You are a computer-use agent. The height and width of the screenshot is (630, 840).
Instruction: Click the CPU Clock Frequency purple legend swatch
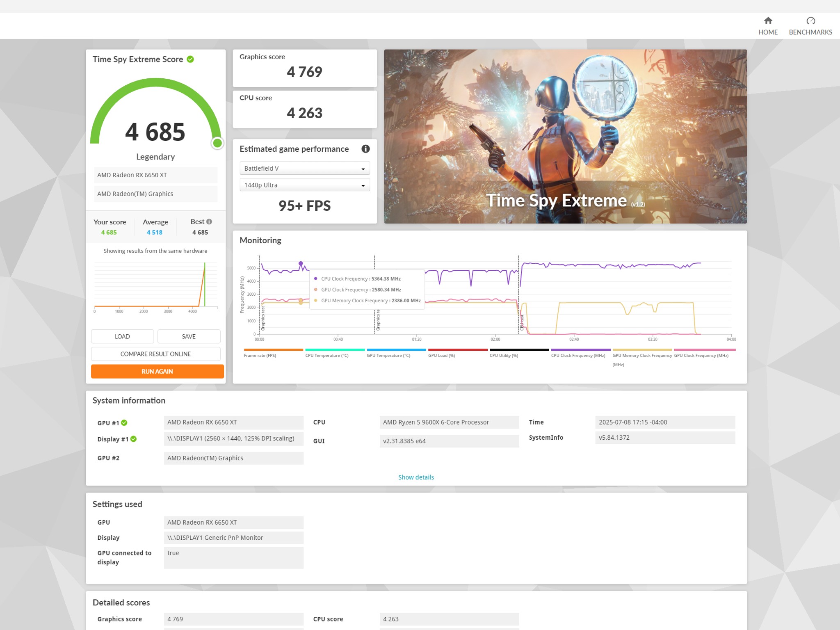pyautogui.click(x=580, y=350)
